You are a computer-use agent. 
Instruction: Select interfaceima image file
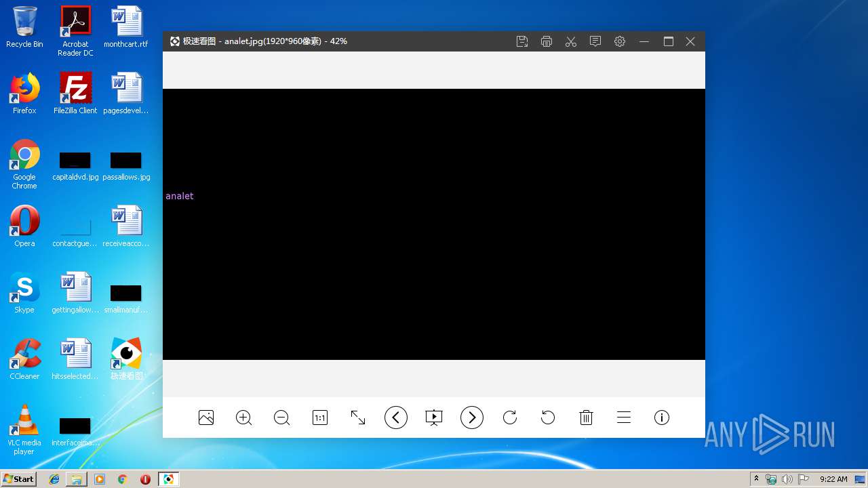click(x=75, y=432)
